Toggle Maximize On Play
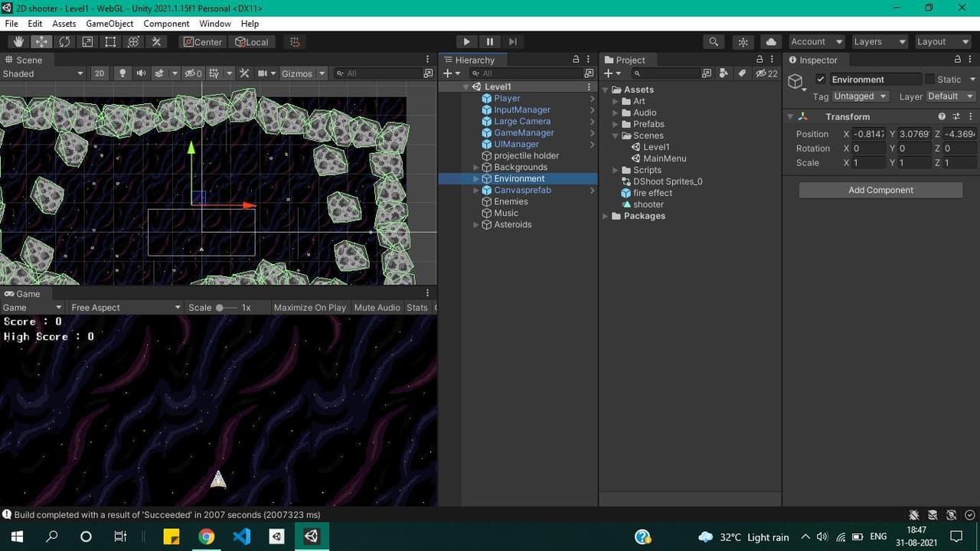 (310, 308)
